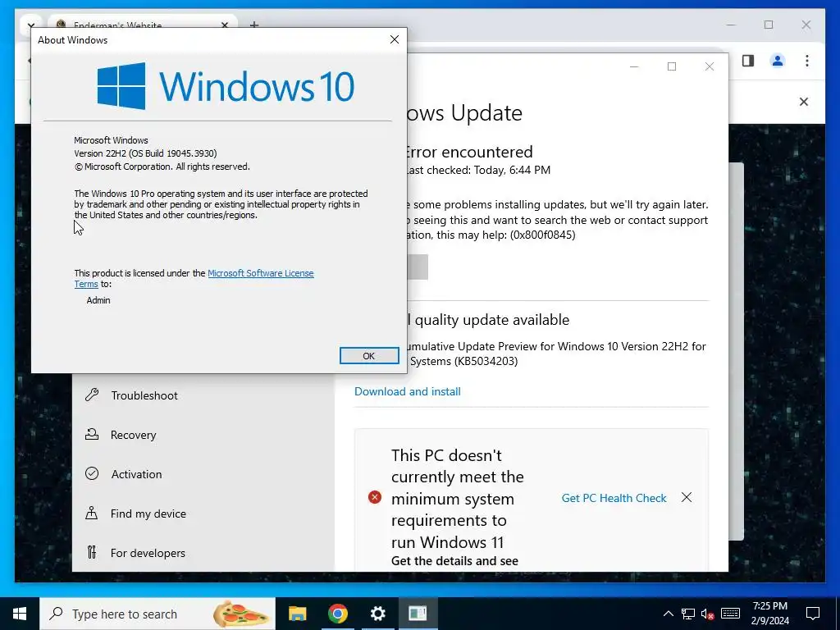
Task: Click Download and install link
Action: (407, 391)
